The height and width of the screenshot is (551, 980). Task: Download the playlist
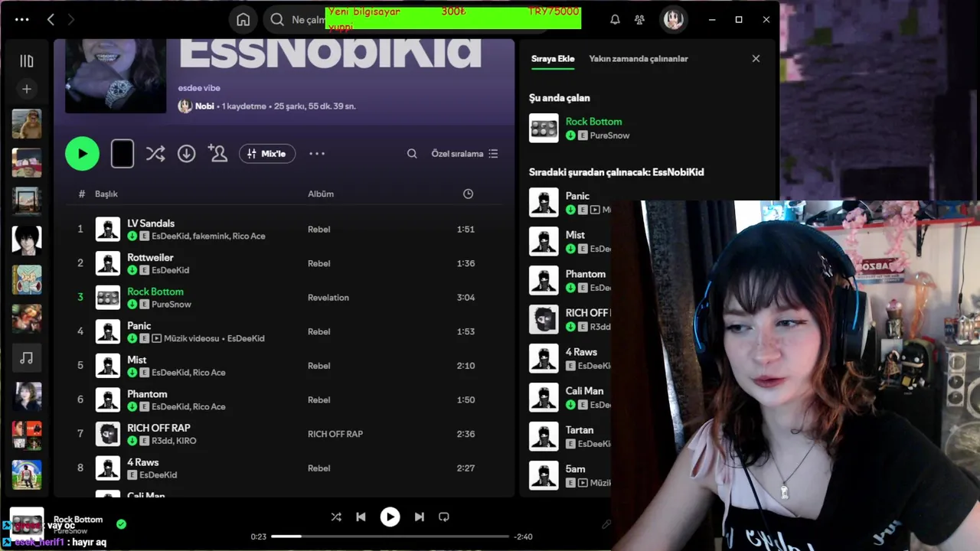pyautogui.click(x=186, y=154)
